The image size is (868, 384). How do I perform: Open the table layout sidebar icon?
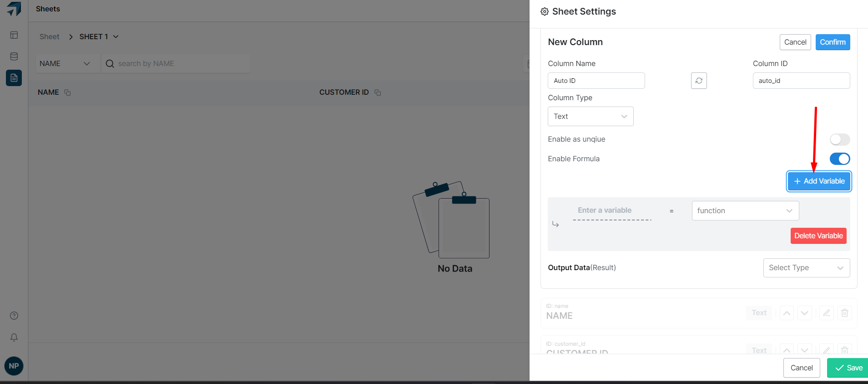coord(14,35)
